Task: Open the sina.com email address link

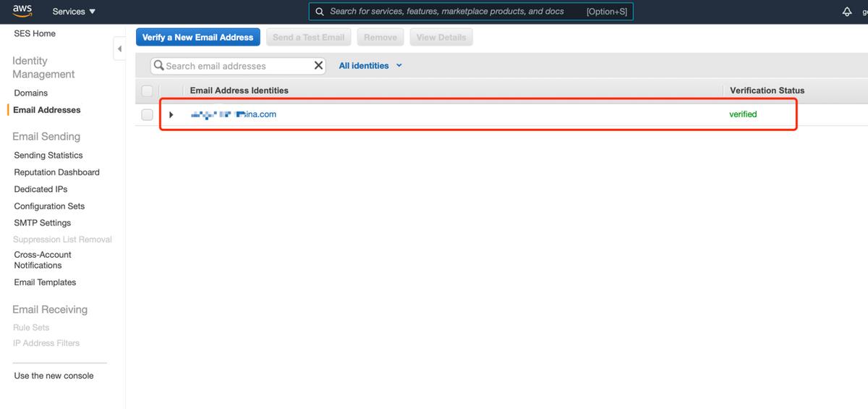Action: (233, 114)
